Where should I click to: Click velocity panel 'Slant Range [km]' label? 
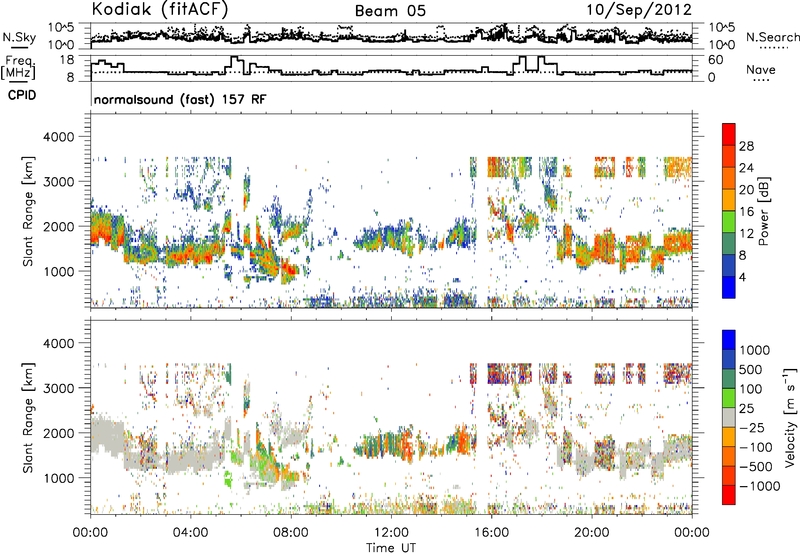[x=28, y=417]
